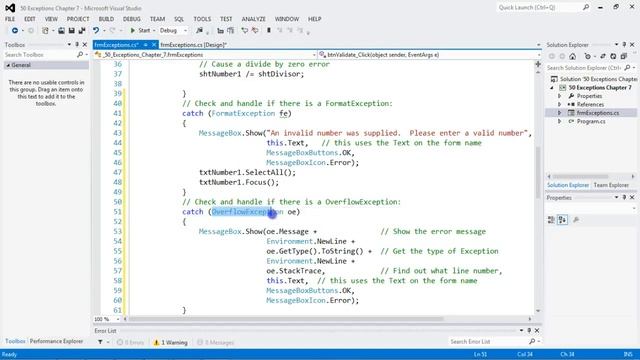This screenshot has width=640, height=360.
Task: Click the Redo toolbar icon
Action: [113, 31]
